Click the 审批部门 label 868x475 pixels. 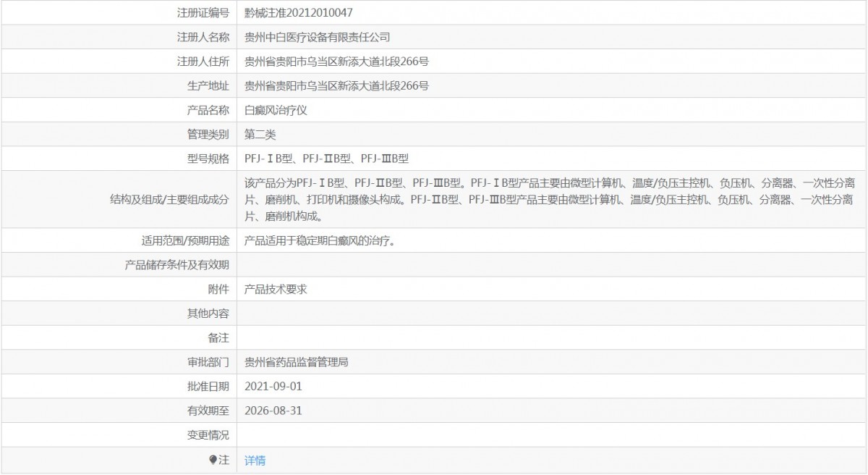pyautogui.click(x=208, y=362)
